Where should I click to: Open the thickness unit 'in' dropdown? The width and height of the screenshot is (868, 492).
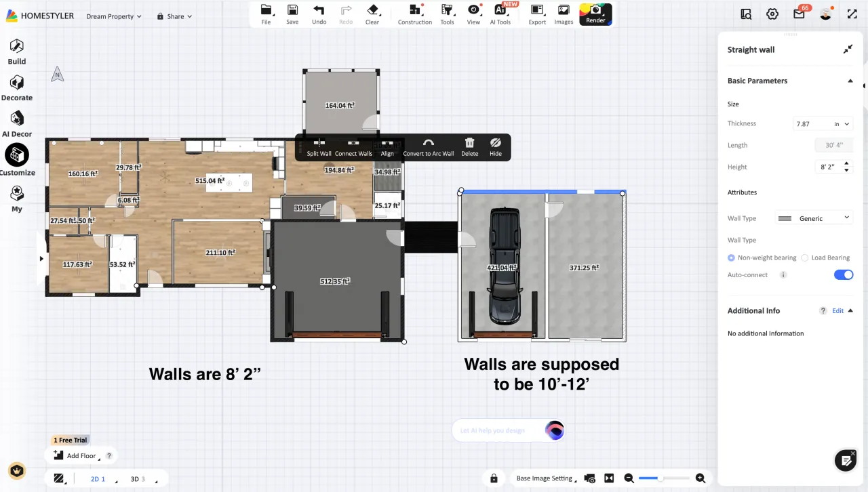click(842, 124)
